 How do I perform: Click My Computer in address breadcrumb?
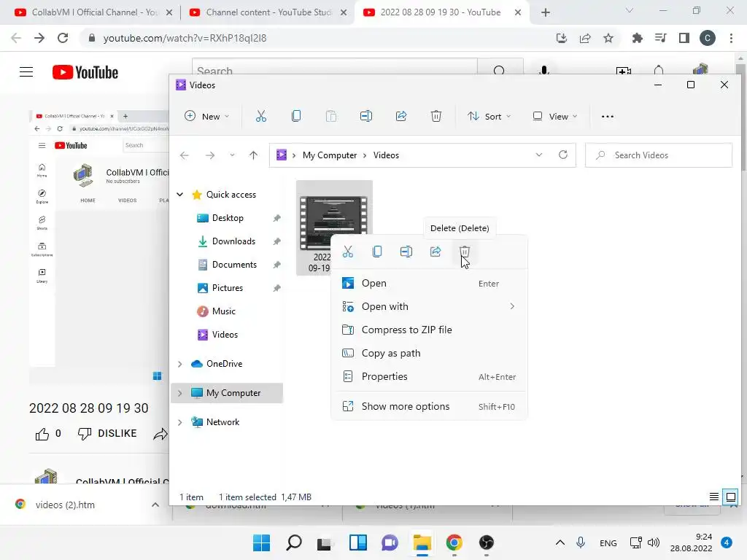pos(330,155)
